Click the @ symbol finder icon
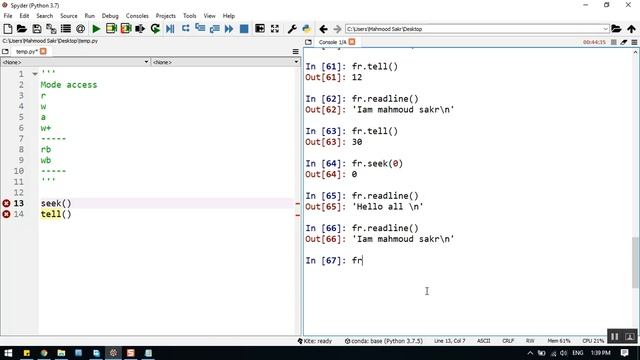Image resolution: width=640 pixels, height=360 pixels. pyautogui.click(x=80, y=29)
